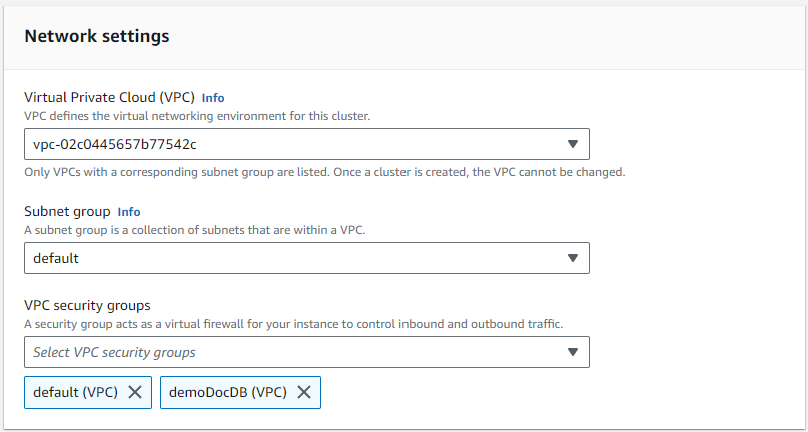The height and width of the screenshot is (432, 808).
Task: Click the arrow icon of Subnet group selector
Action: [x=572, y=258]
